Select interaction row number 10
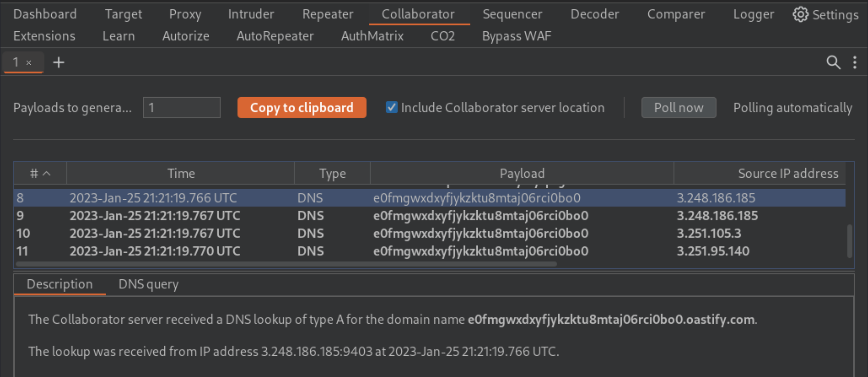Viewport: 868px width, 377px height. click(x=429, y=233)
